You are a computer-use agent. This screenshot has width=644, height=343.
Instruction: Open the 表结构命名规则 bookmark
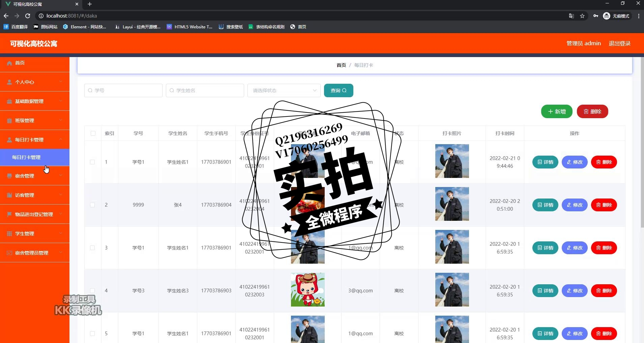(x=266, y=27)
